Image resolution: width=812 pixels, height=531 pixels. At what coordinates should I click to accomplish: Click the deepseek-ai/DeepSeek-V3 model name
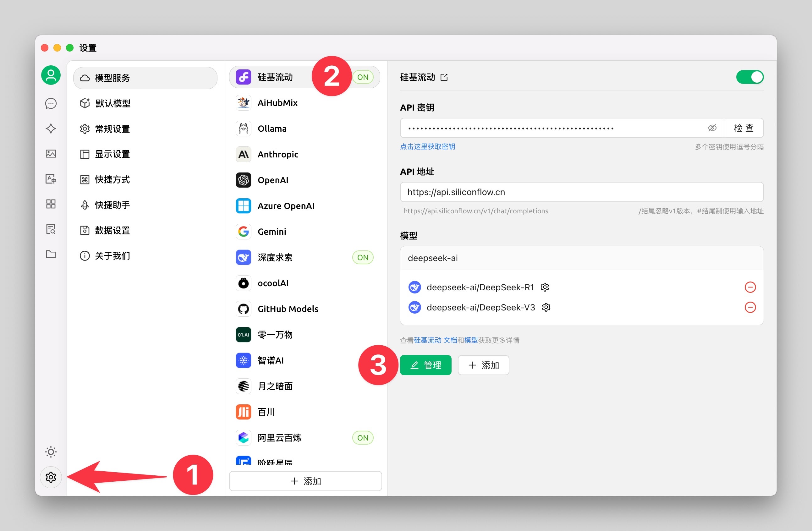pos(481,307)
